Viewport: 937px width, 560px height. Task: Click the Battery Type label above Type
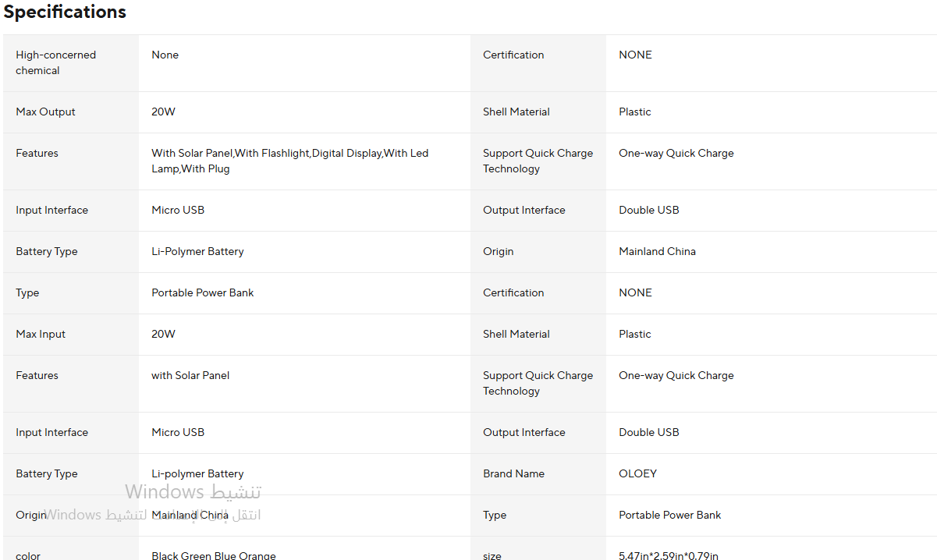click(x=47, y=251)
